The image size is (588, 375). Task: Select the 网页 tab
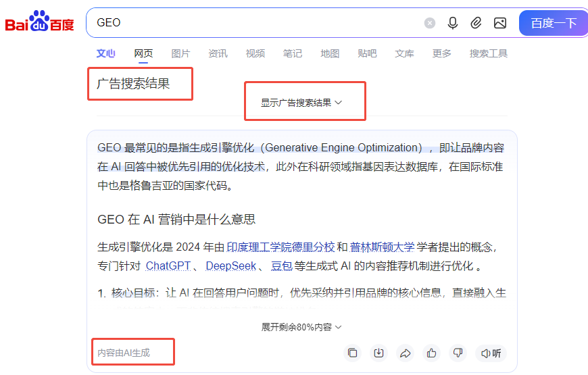click(143, 53)
